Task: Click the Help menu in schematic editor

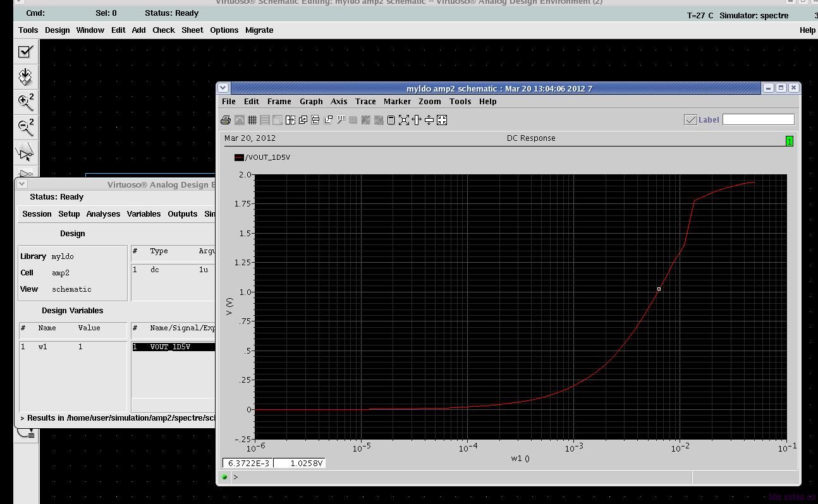Action: (807, 30)
